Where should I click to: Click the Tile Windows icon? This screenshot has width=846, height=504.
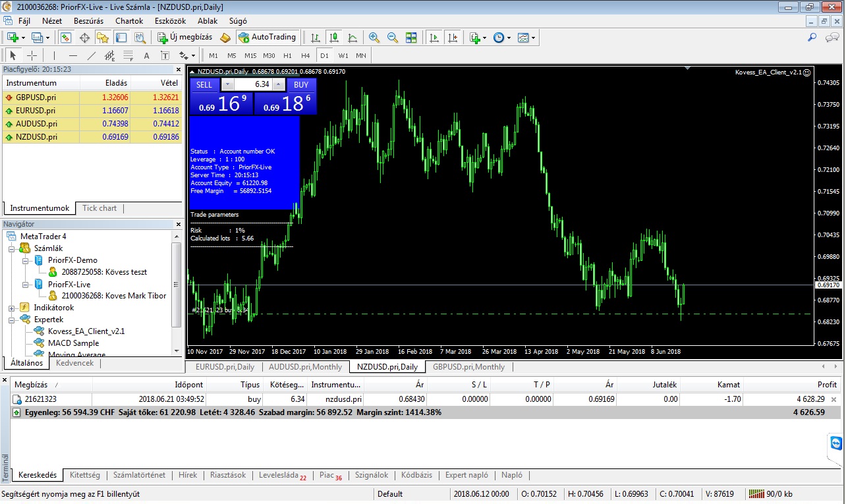(411, 38)
